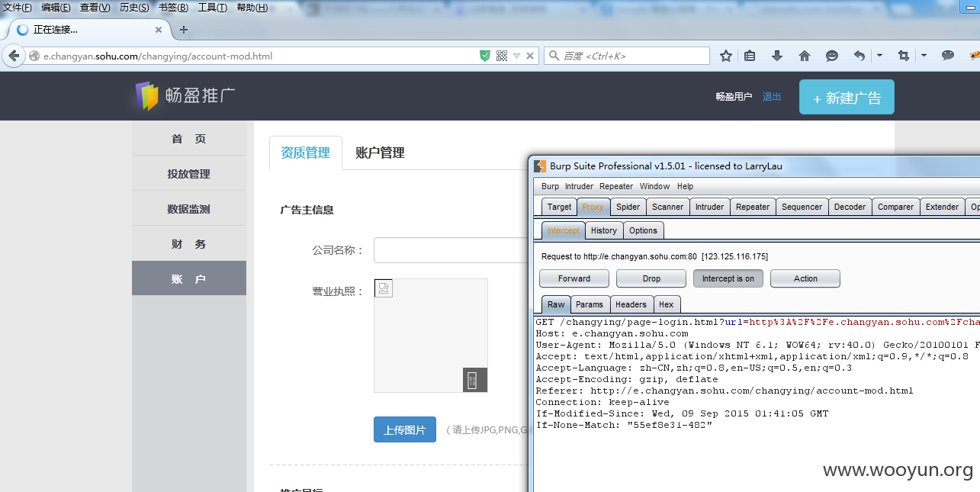Screen dimensions: 980x492
Task: Open the 书签(B) menu
Action: pos(173,8)
